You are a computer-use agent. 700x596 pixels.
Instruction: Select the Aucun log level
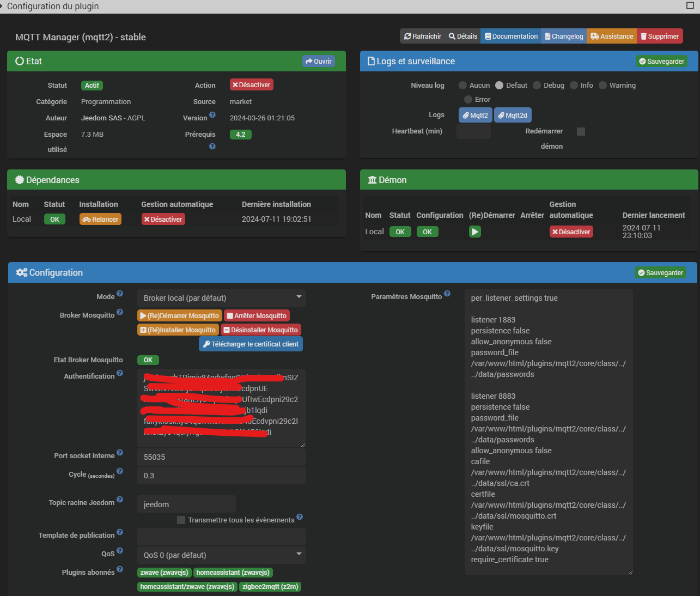pos(462,86)
